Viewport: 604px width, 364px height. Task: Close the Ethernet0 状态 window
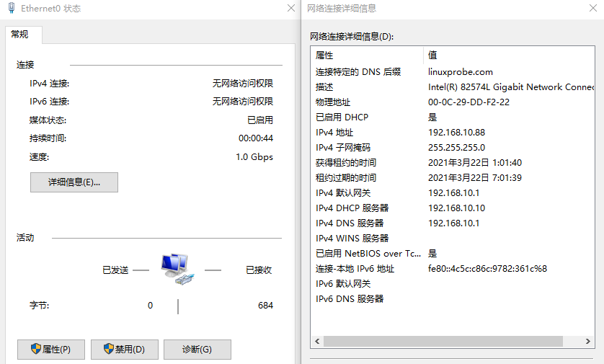click(290, 9)
